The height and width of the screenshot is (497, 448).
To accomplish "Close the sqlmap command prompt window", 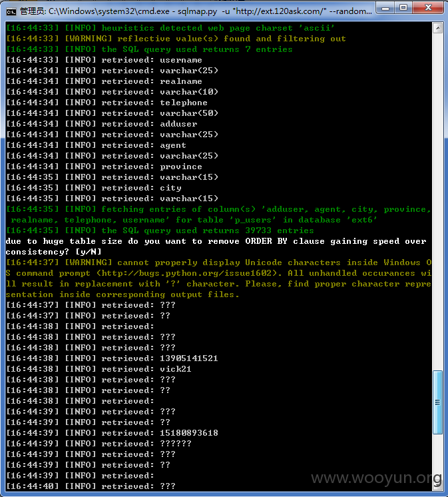I will click(x=428, y=7).
